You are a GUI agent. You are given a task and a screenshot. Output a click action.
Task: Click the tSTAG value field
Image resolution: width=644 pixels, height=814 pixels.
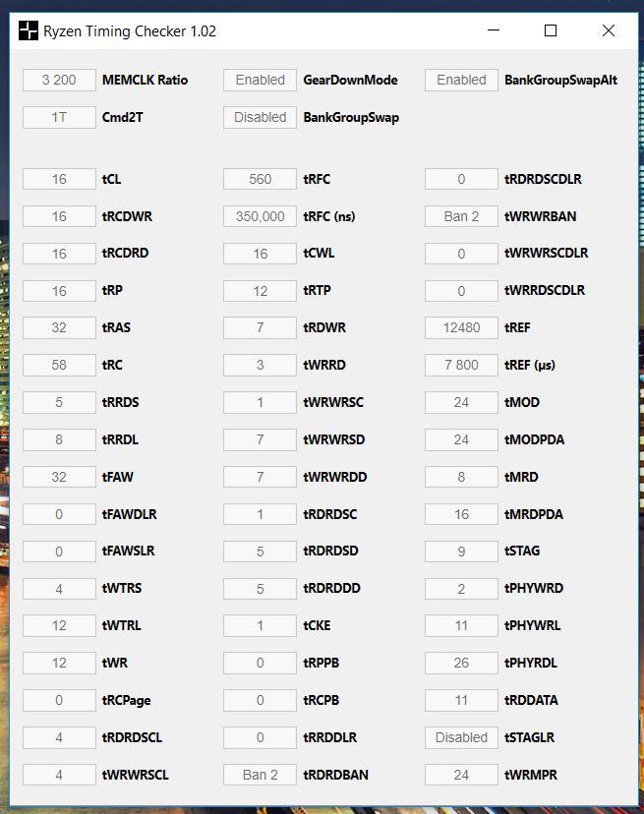coord(461,552)
